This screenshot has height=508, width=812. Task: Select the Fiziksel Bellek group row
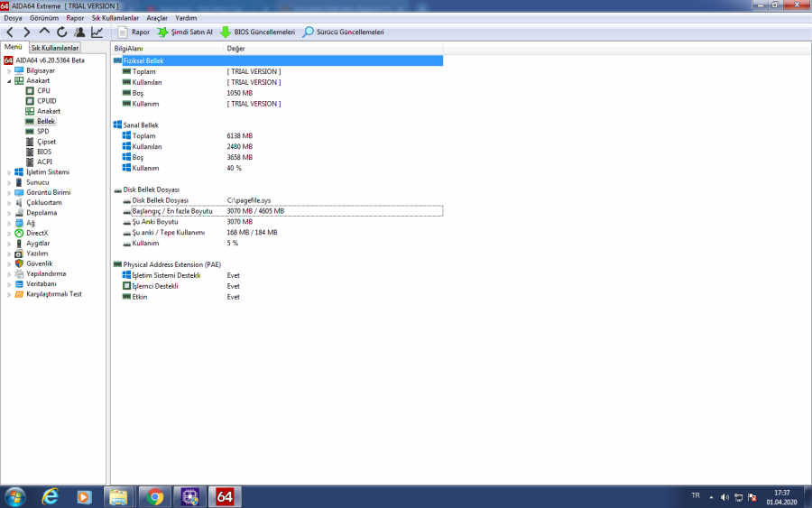tap(278, 61)
